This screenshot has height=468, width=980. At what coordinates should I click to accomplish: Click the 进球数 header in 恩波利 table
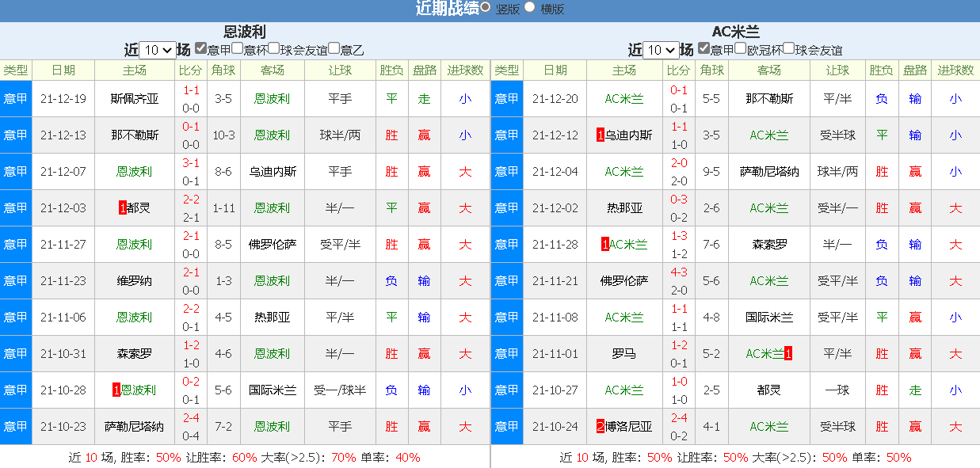(x=465, y=70)
